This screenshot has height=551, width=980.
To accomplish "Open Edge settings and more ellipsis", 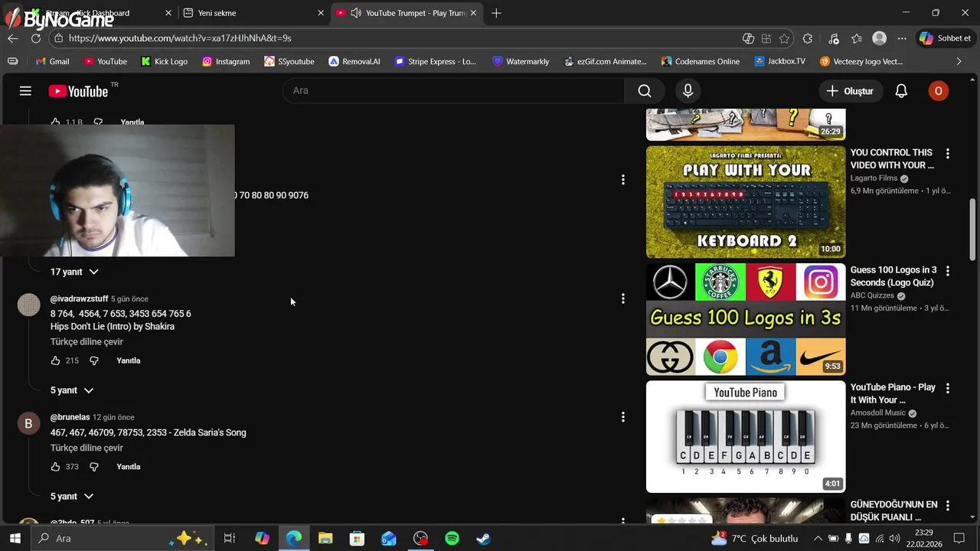I will (902, 38).
